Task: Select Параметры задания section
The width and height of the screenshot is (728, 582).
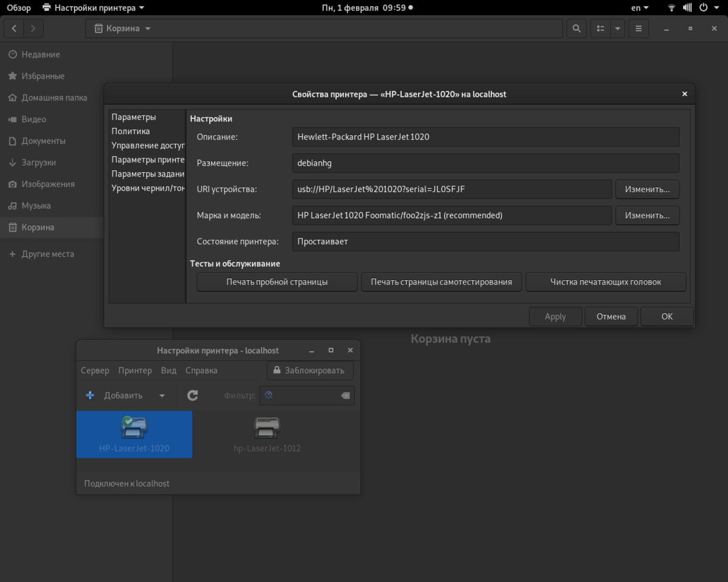Action: [147, 174]
